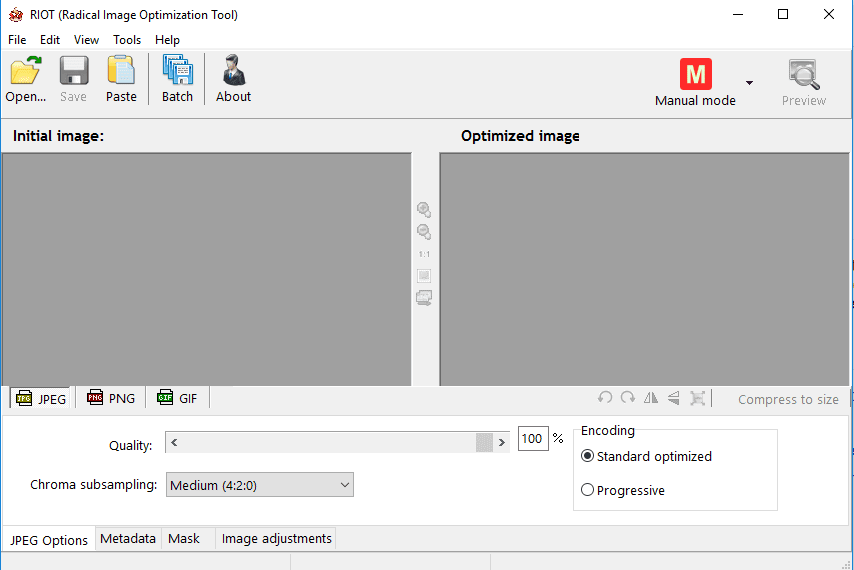
Task: Click the quality percentage input field
Action: [x=533, y=439]
